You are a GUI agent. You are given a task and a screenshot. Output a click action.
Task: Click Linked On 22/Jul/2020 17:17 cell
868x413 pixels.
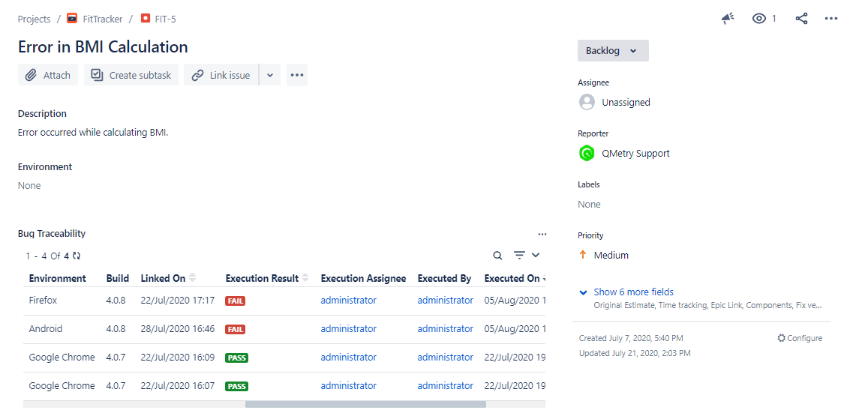coord(178,301)
